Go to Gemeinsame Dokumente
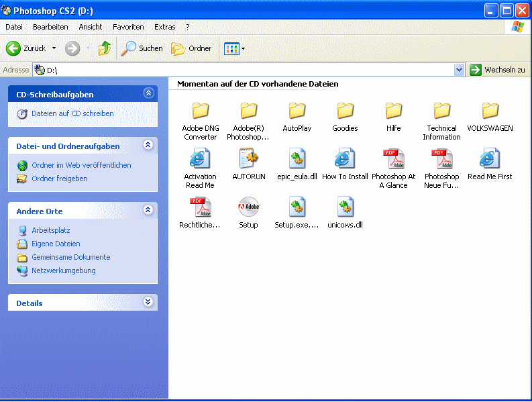The image size is (532, 402). tap(71, 257)
